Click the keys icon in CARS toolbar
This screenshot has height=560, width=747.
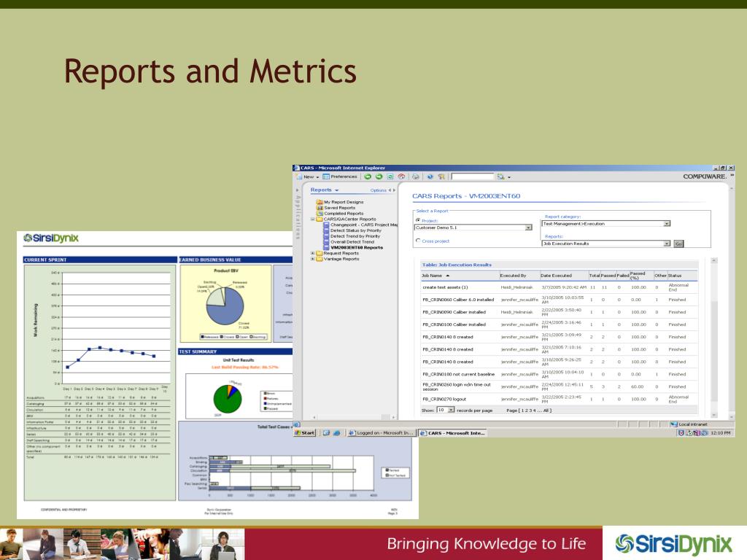tap(441, 176)
